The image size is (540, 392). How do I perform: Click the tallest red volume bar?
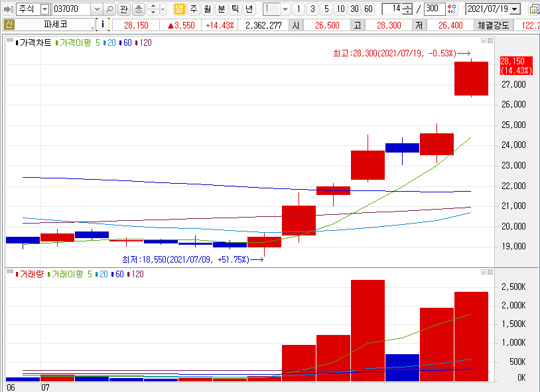point(368,330)
